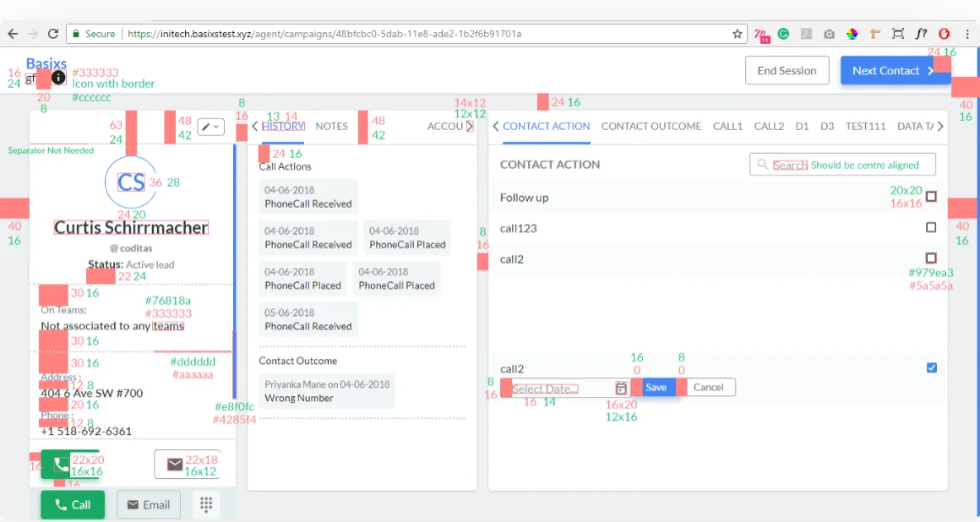Click the Cancel button

[x=708, y=388]
